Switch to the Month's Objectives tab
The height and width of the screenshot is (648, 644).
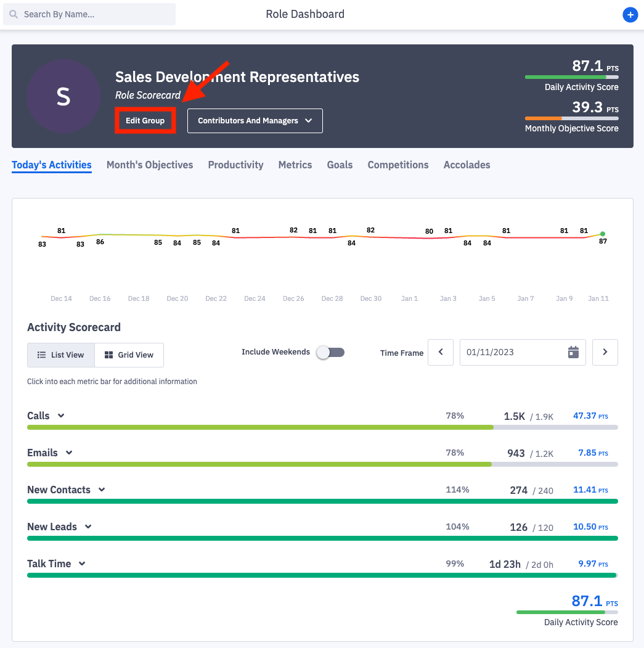[150, 165]
